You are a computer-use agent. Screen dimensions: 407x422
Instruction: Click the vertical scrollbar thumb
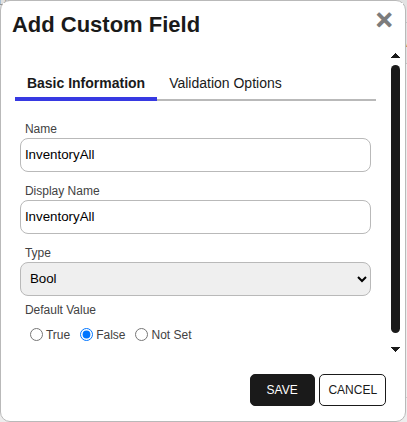(x=395, y=199)
